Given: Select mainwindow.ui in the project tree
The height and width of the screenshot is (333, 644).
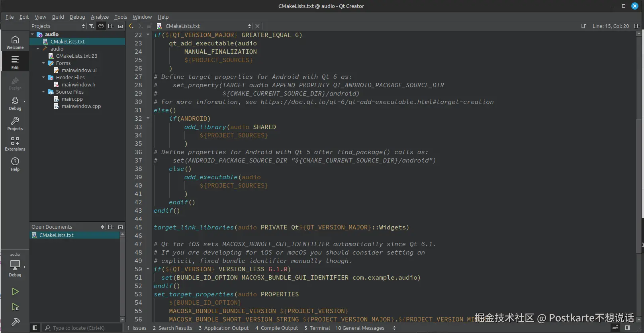Looking at the screenshot, I should [79, 70].
